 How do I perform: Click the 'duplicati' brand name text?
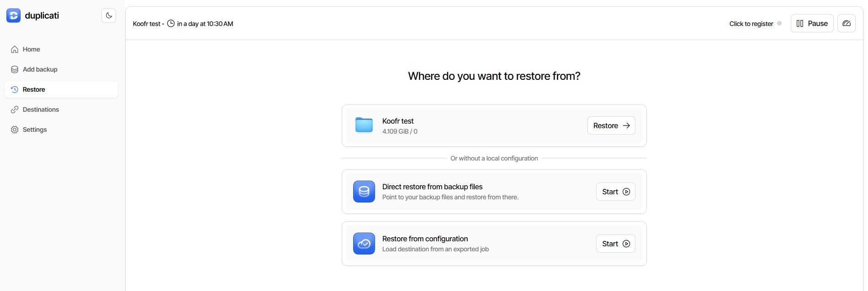42,16
